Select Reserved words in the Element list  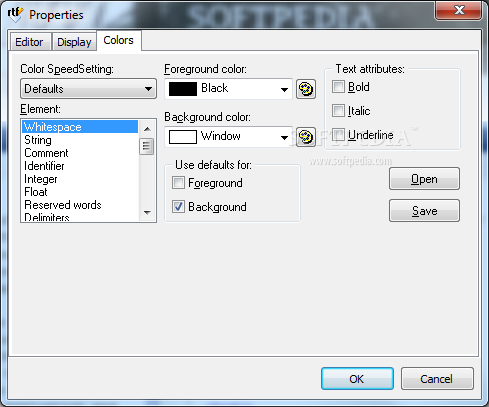(x=80, y=205)
